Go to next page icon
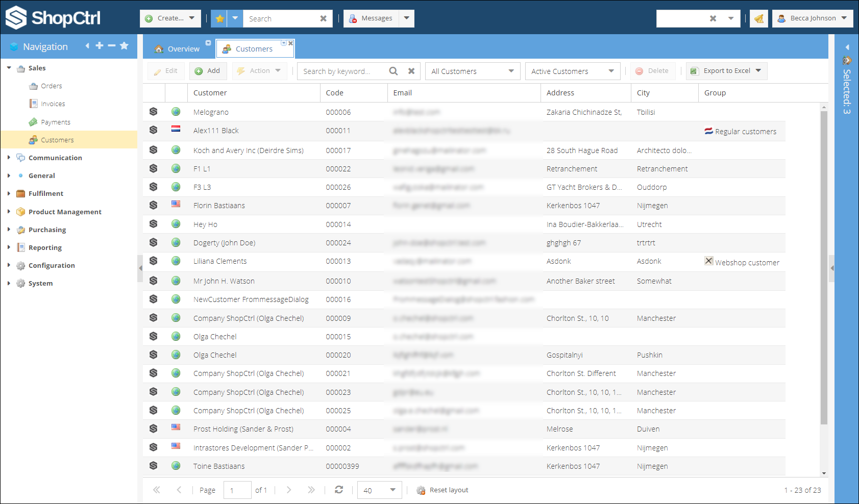The image size is (859, 504). tap(289, 490)
